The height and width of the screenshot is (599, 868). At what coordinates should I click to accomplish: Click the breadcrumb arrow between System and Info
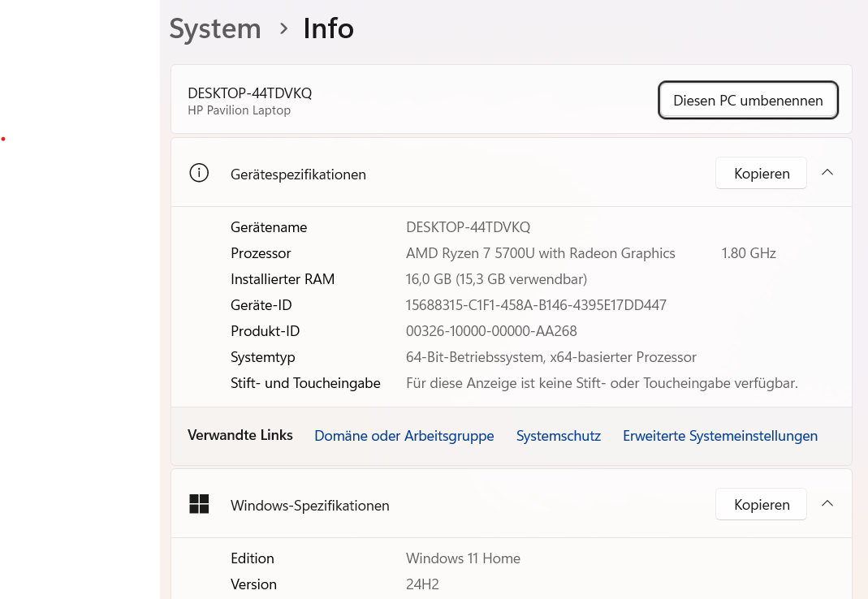tap(284, 28)
